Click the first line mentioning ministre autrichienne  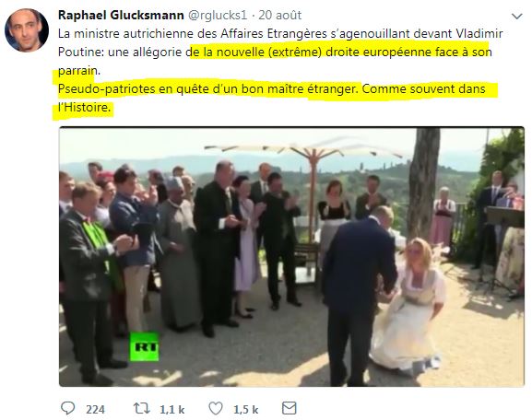point(280,33)
